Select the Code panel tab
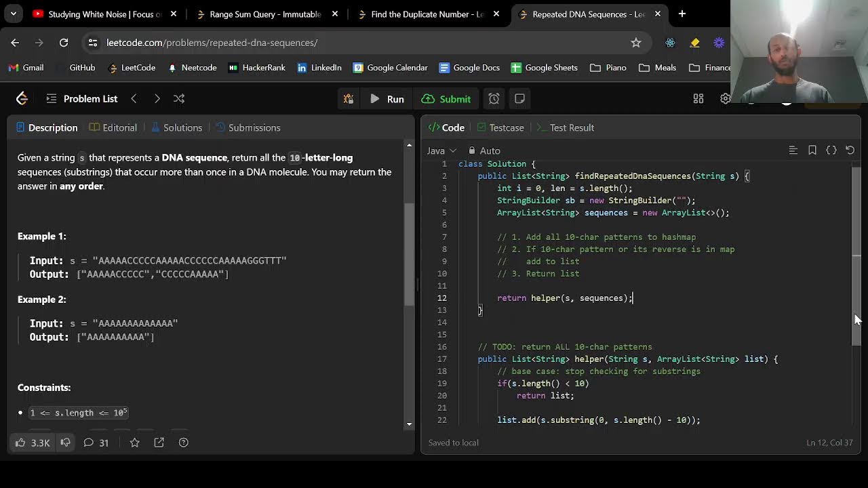The width and height of the screenshot is (868, 488). pyautogui.click(x=446, y=127)
